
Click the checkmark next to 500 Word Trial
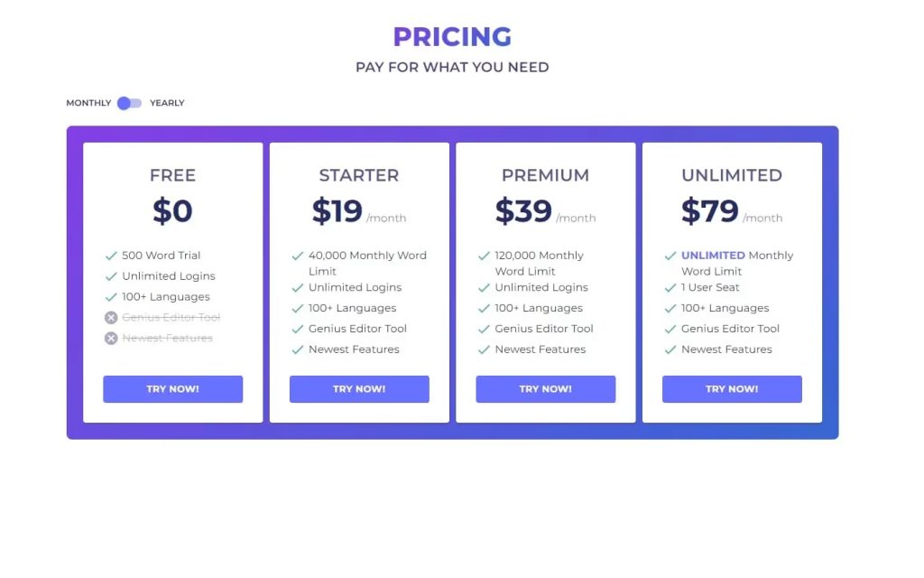pyautogui.click(x=111, y=256)
